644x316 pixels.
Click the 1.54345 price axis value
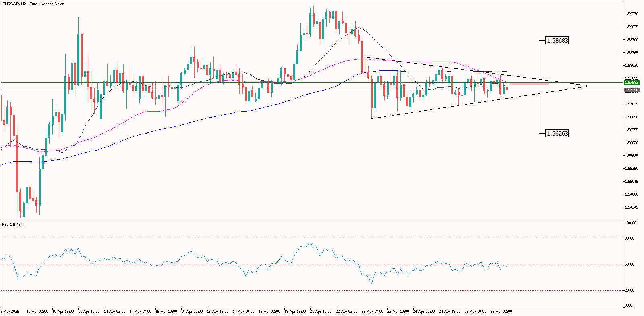tap(632, 207)
